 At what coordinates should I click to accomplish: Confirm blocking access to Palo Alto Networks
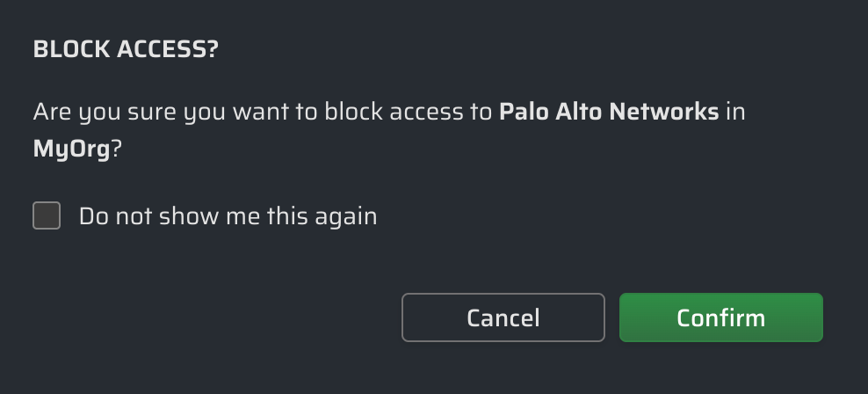tap(720, 317)
